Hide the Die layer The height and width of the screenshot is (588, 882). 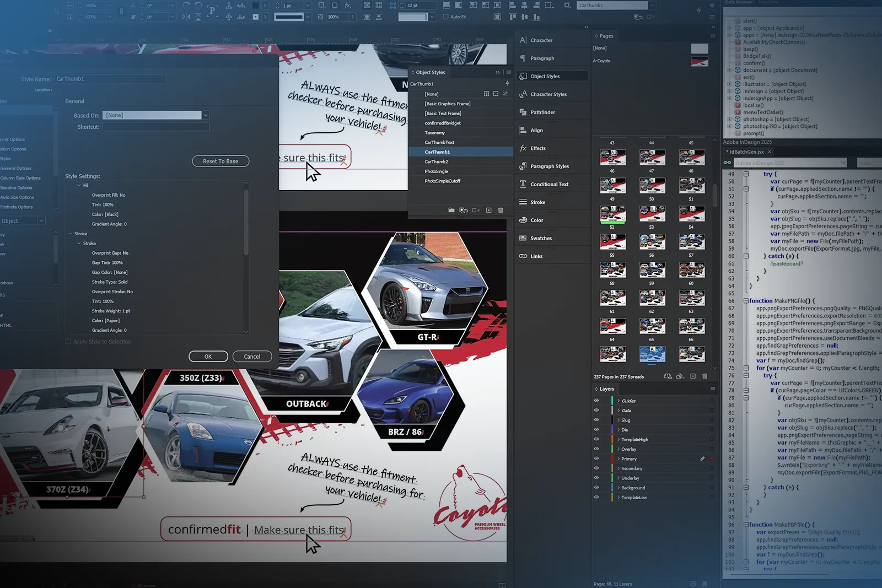click(596, 430)
